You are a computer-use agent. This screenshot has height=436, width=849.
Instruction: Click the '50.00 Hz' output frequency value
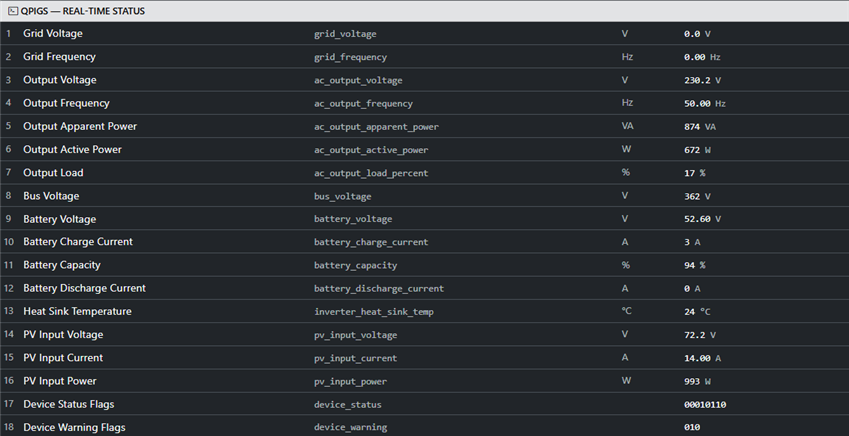click(x=704, y=103)
